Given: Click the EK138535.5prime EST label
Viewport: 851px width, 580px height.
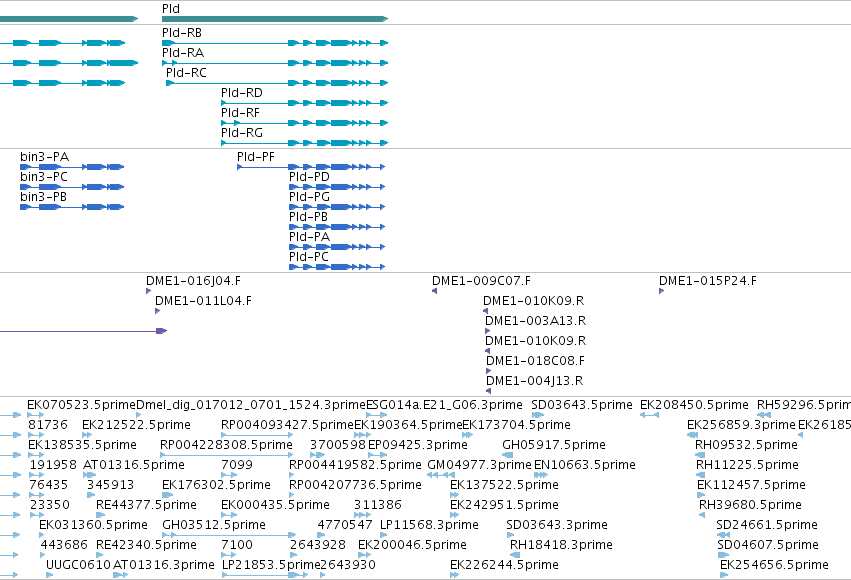Looking at the screenshot, I should pos(82,445).
